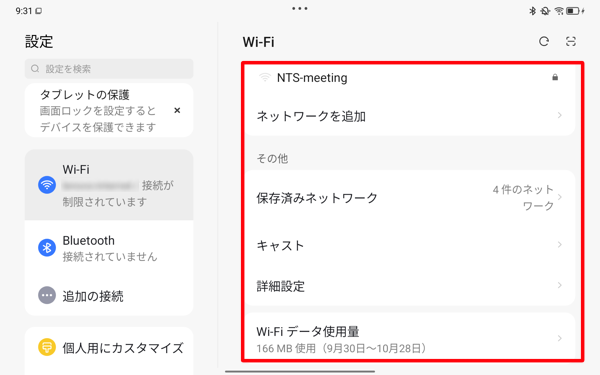Connect to the NTS-meeting network

(x=409, y=78)
